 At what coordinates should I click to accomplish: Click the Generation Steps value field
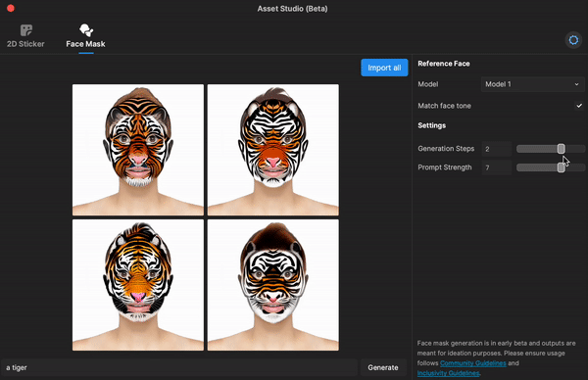click(497, 149)
